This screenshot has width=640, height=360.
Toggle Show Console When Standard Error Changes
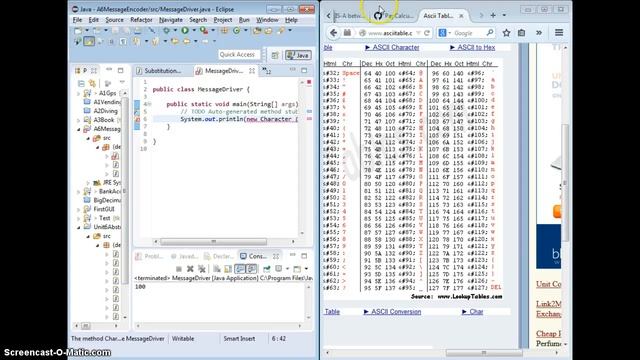pos(251,269)
